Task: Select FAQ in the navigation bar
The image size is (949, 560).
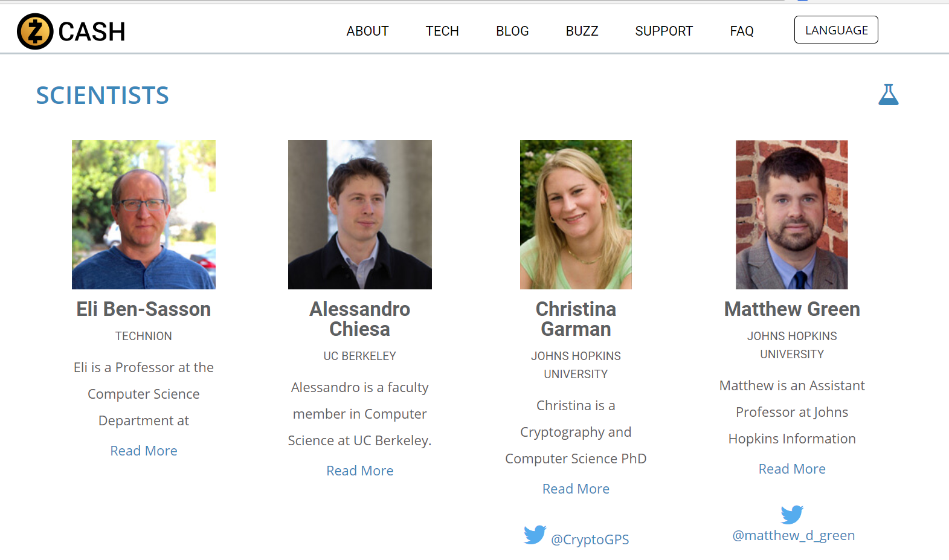Action: [741, 31]
